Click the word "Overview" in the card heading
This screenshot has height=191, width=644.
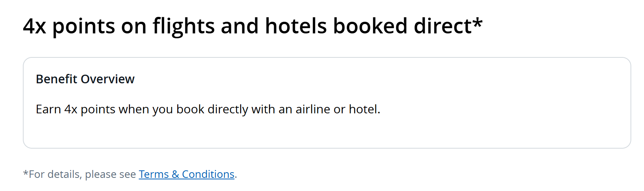108,79
